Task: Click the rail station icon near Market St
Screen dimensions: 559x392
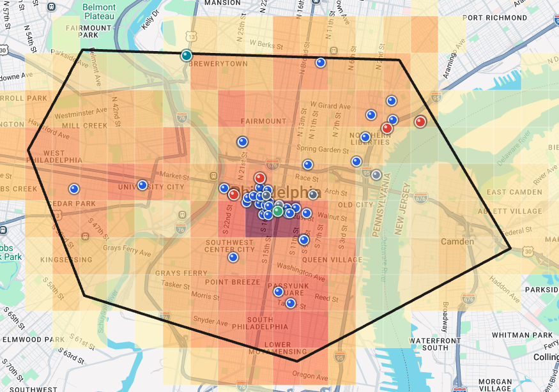Action: pos(213,176)
